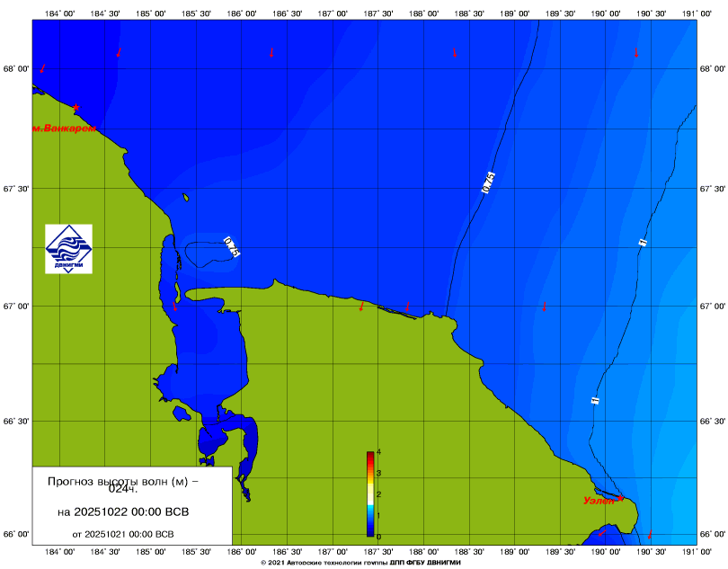728x569 pixels.
Task: Click the forecast title 'Прогноз высоты волн (м)'
Action: (x=123, y=481)
